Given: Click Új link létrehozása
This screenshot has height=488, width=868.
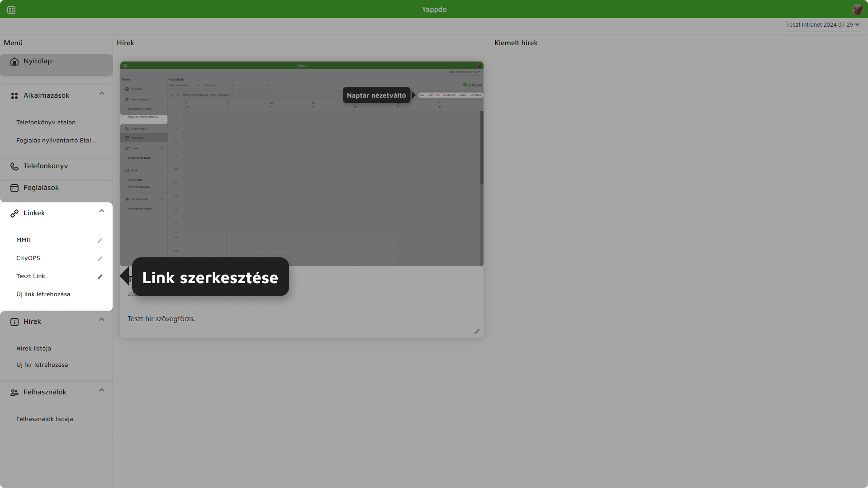Looking at the screenshot, I should coord(43,294).
